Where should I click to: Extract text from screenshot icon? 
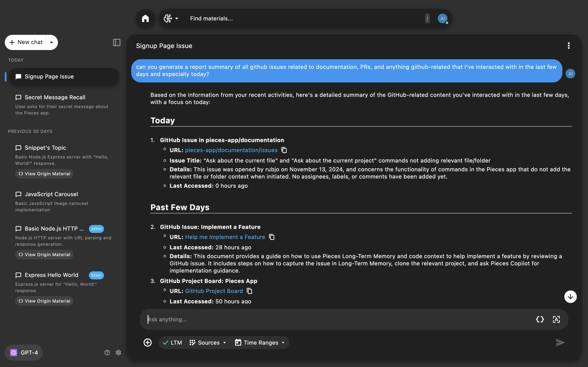coord(556,319)
